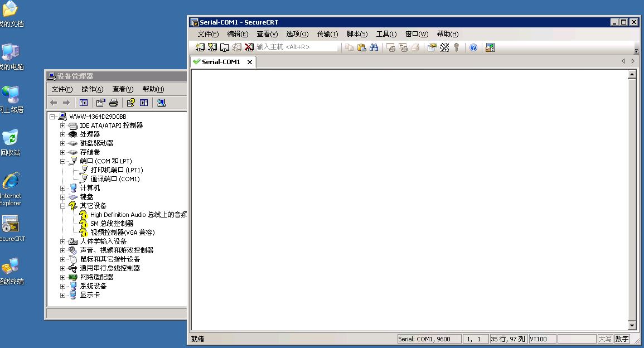Open the 传输(T) menu in SecureCRT

tap(327, 34)
